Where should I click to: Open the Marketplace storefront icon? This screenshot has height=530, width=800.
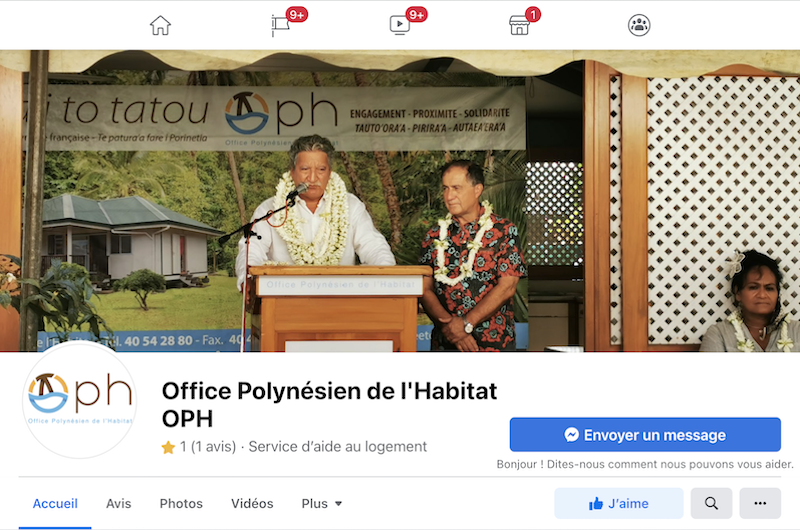coord(519,25)
